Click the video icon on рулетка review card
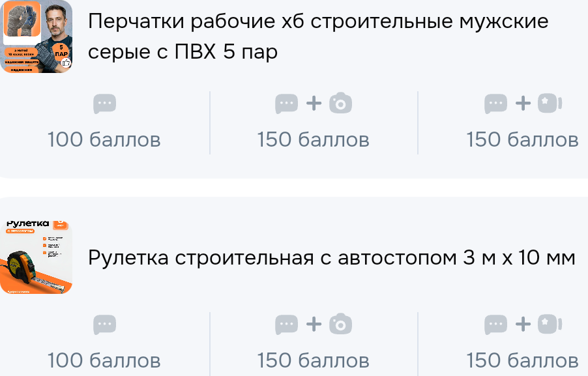Viewport: 588px width, 376px height. point(549,324)
